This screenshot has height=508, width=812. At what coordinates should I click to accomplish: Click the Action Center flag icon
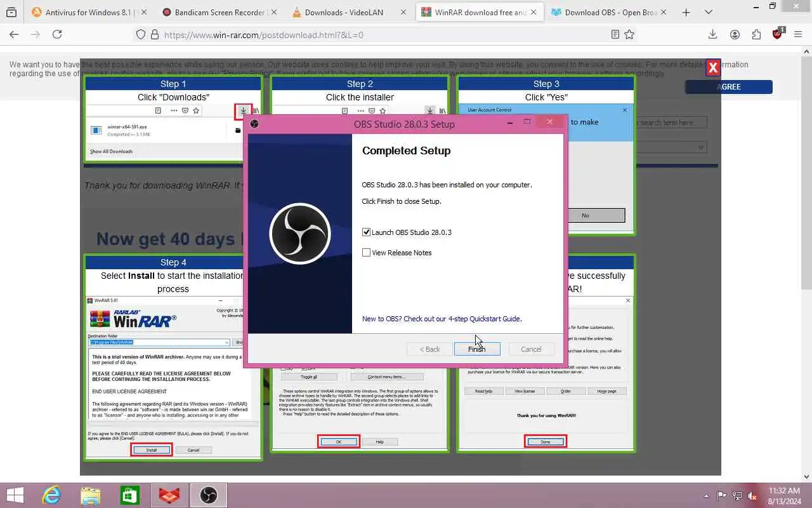(722, 495)
